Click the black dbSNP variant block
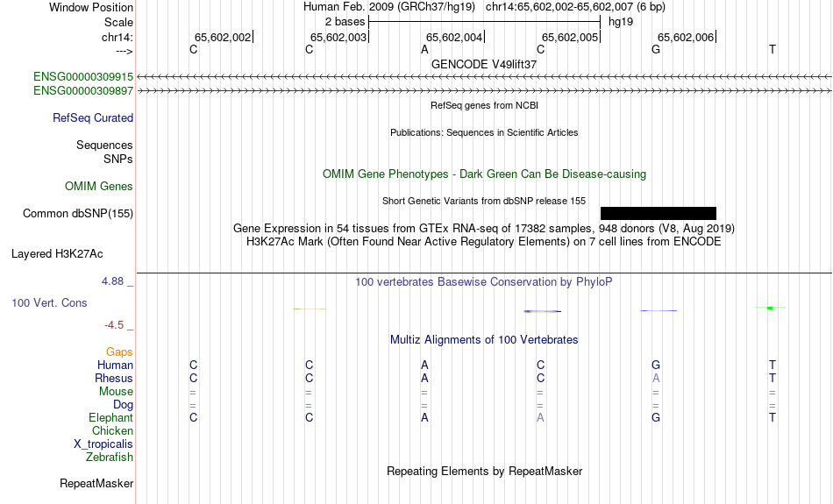Screen dimensions: 833x504 pos(659,214)
